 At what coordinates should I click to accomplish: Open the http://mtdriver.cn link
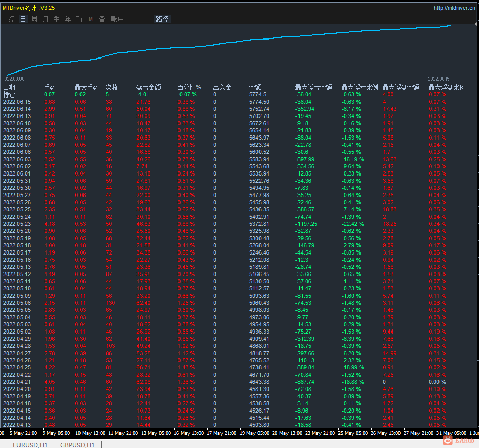coord(454,8)
